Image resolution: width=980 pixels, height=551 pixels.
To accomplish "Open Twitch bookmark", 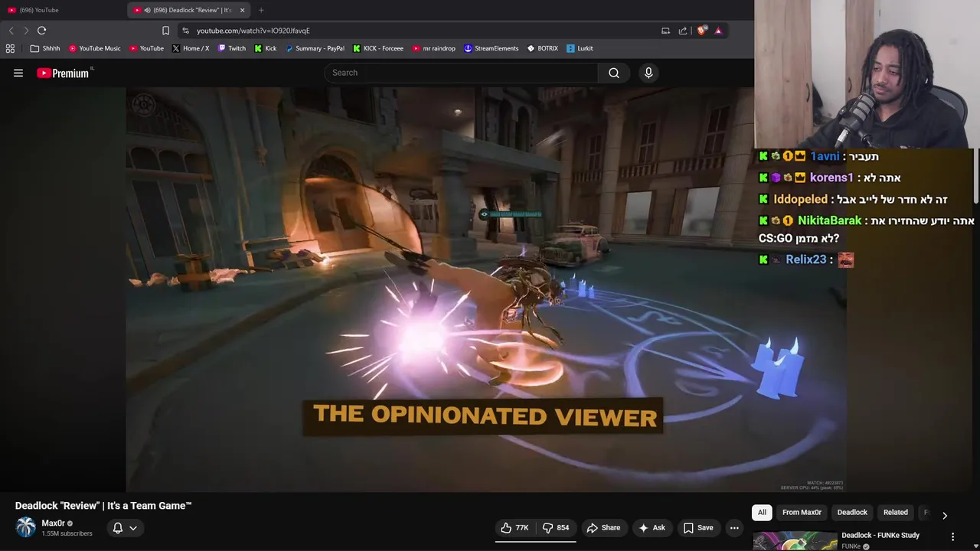I will 232,48.
